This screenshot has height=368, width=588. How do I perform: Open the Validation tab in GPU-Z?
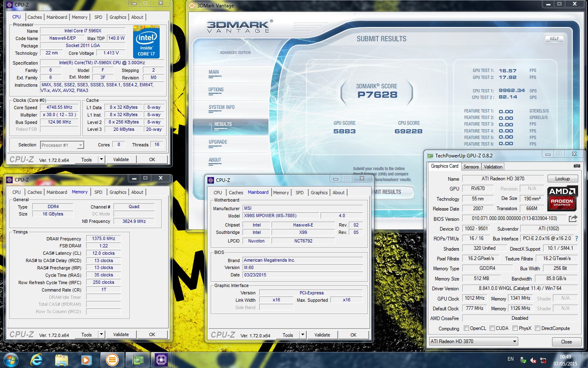pyautogui.click(x=493, y=167)
